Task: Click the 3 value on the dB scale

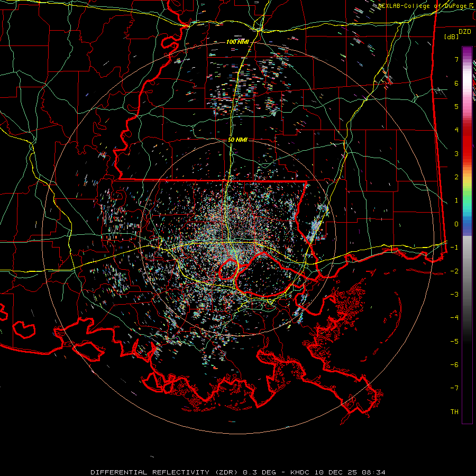Action: [456, 153]
